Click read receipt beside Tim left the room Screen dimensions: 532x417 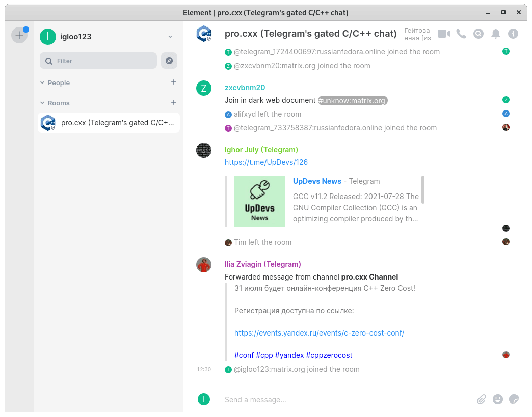[506, 242]
